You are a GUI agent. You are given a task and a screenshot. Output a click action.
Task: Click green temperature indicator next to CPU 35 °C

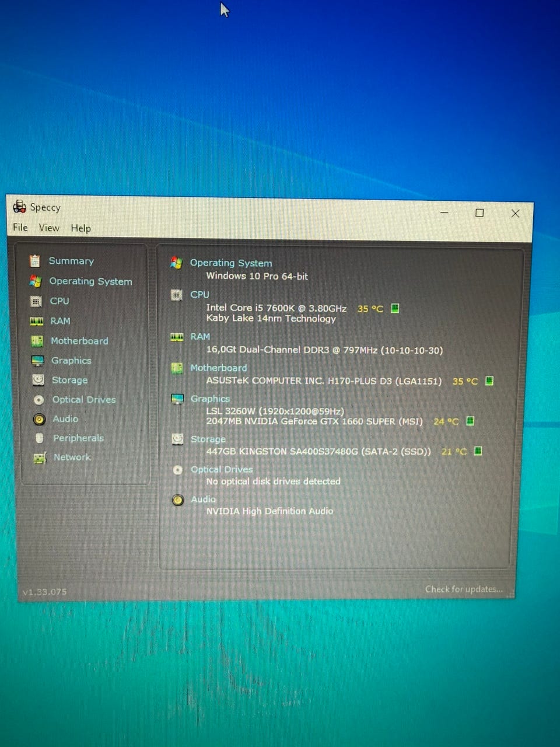click(x=395, y=308)
